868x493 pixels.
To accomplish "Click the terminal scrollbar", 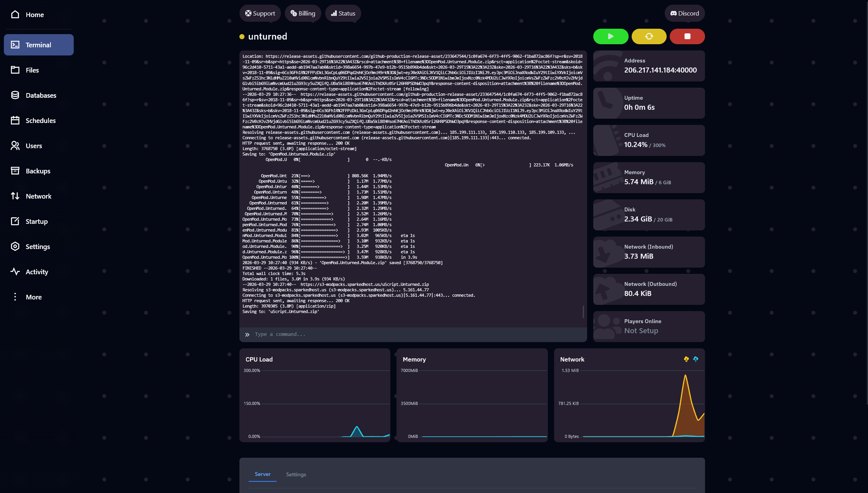I will tap(583, 310).
